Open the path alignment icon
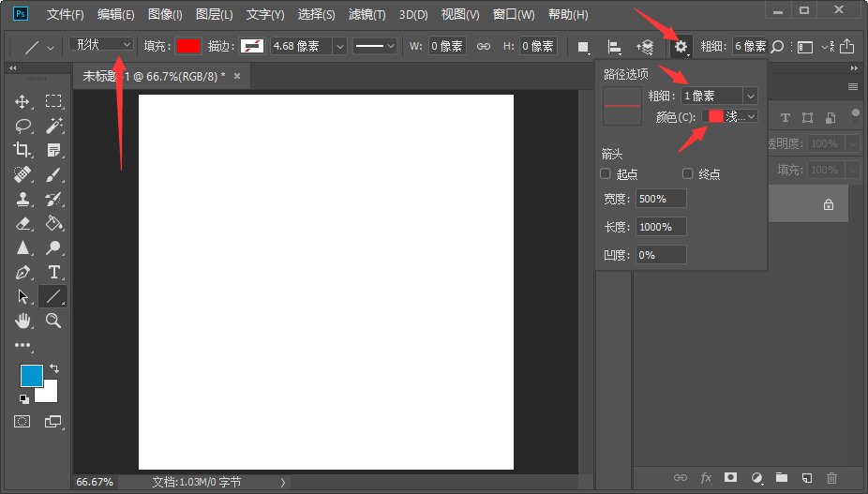 [x=614, y=47]
